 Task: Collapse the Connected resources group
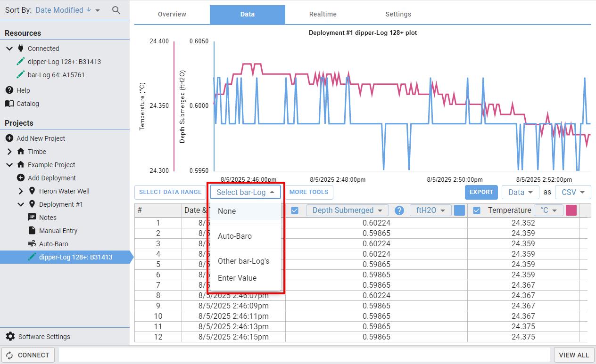point(9,48)
